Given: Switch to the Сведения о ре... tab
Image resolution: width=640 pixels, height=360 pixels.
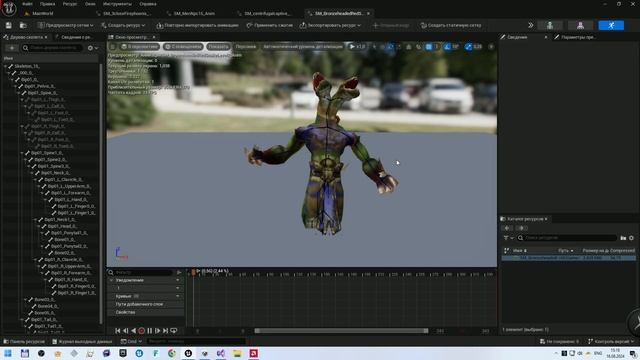Looking at the screenshot, I should coord(77,37).
